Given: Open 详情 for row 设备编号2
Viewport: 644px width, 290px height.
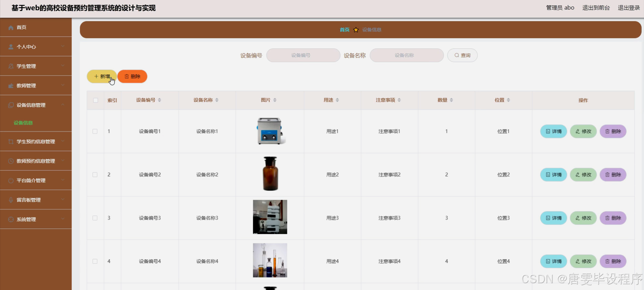Looking at the screenshot, I should pos(553,174).
